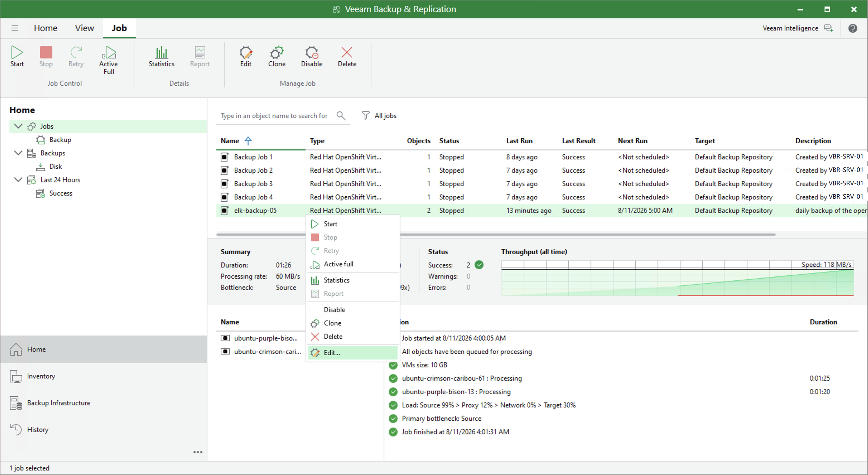Choose Edit... in the context menu
Image resolution: width=868 pixels, height=475 pixels.
[353, 353]
